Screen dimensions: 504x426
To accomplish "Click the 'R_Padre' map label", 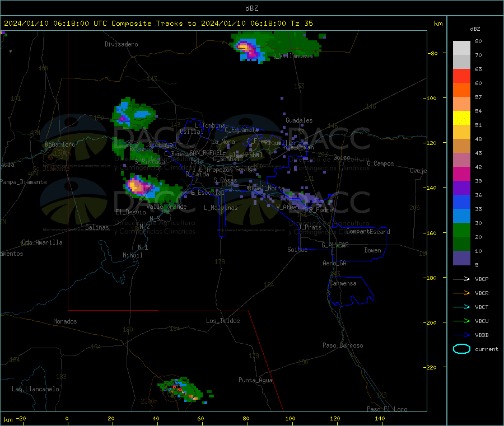I will pyautogui.click(x=321, y=210).
